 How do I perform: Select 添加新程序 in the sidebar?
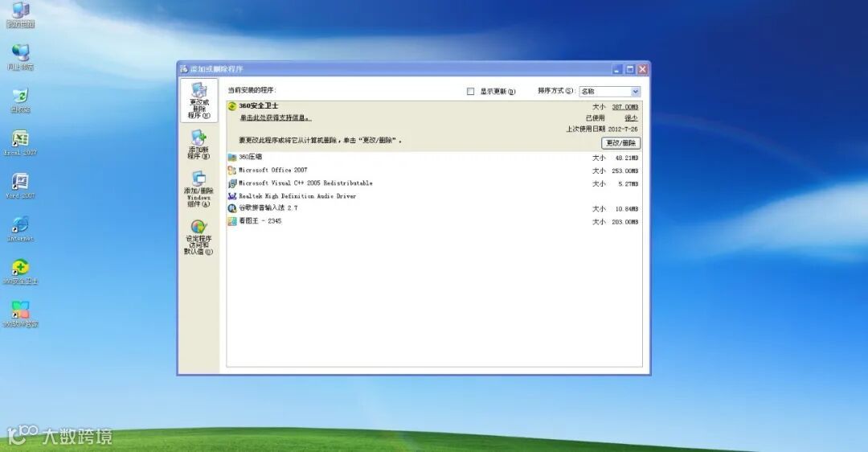(x=199, y=145)
